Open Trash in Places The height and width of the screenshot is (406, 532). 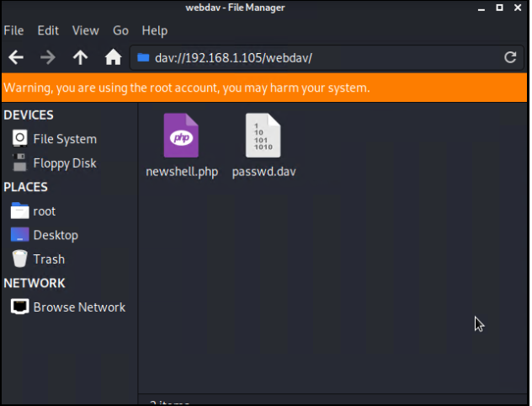tap(49, 259)
